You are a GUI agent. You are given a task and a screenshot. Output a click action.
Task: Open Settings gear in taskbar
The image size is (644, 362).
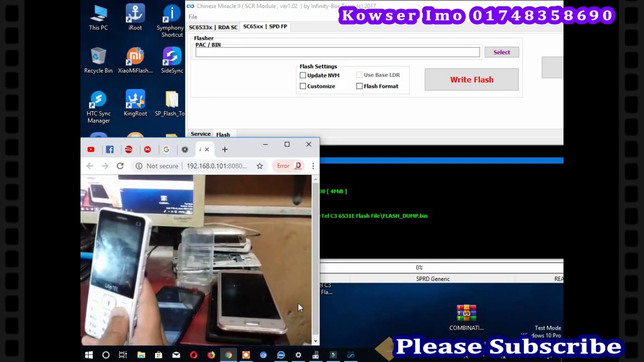pyautogui.click(x=298, y=355)
